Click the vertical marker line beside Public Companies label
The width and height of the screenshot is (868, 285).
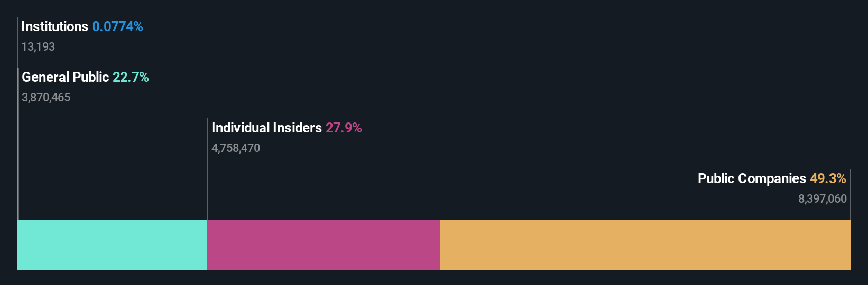(850, 194)
